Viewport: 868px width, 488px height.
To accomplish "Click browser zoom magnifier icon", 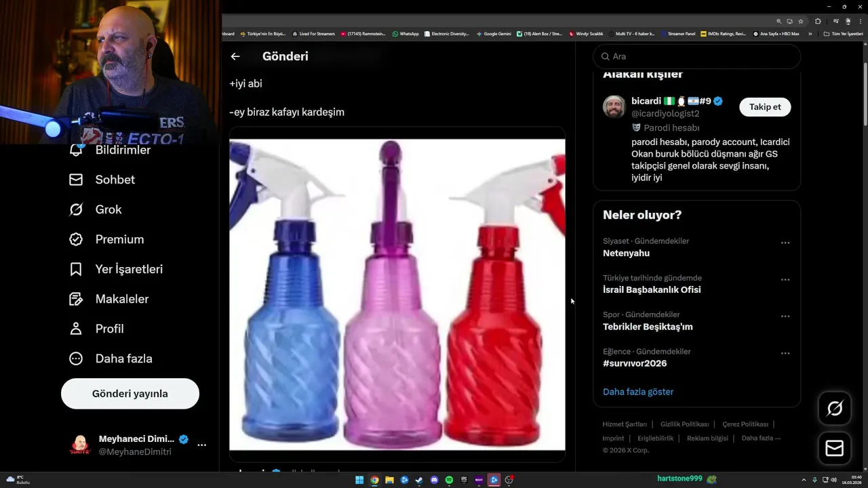I will pos(779,21).
